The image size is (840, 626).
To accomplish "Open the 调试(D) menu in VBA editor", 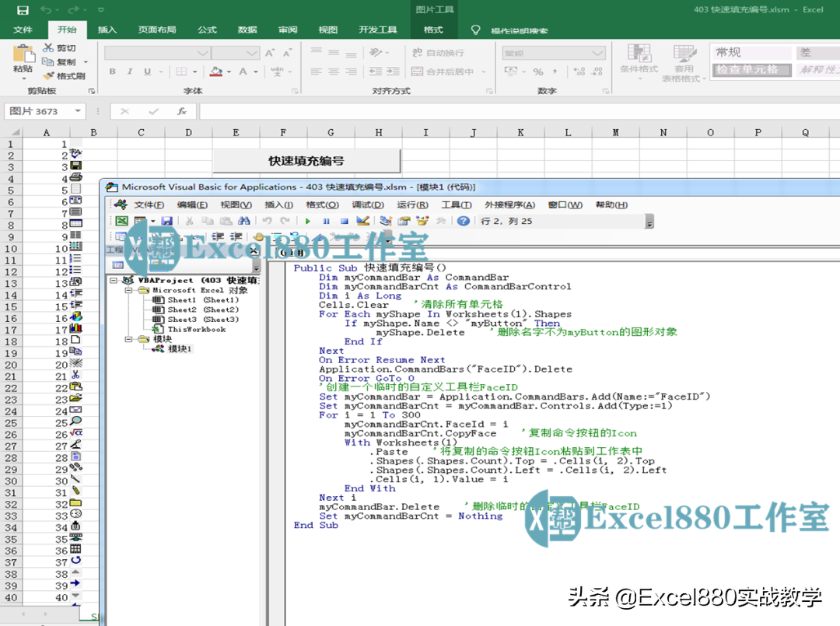I will click(367, 205).
